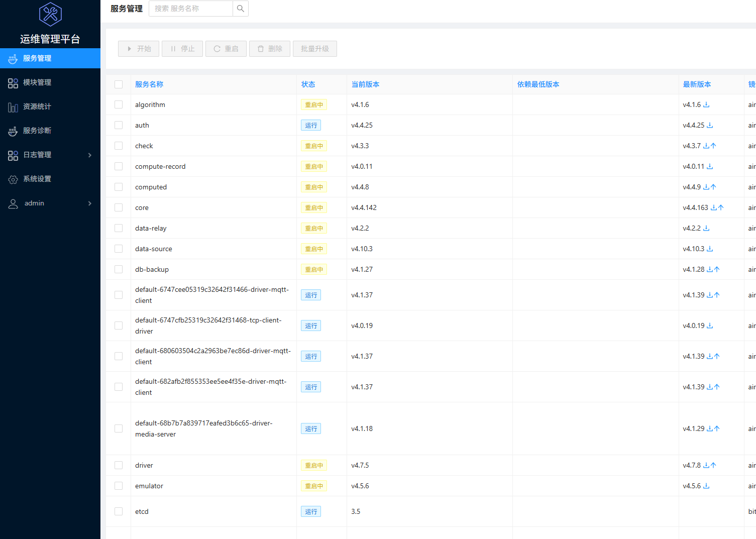This screenshot has height=539, width=756.
Task: Click download icon for core v4.4.163
Action: [714, 207]
